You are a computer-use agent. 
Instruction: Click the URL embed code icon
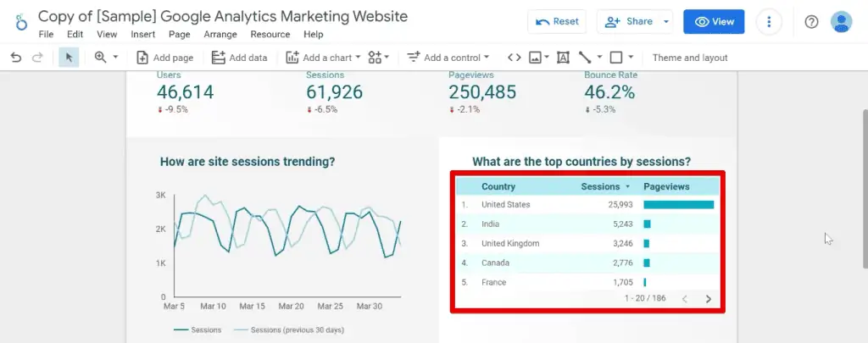514,58
